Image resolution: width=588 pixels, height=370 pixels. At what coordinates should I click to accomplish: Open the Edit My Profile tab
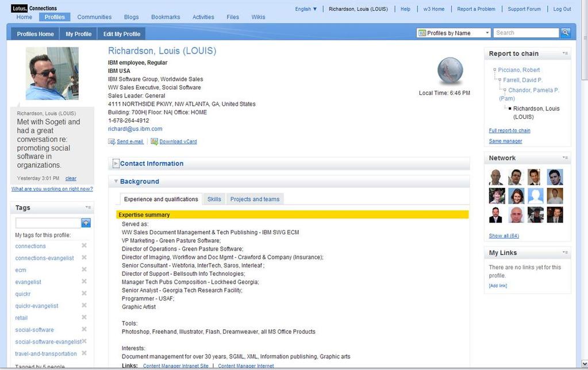coord(122,34)
